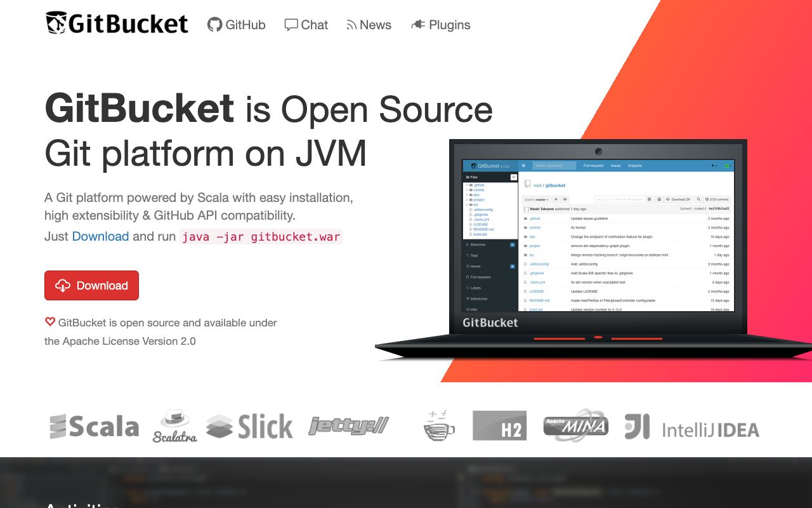Click the red Download button
The image size is (812, 508).
click(x=91, y=285)
